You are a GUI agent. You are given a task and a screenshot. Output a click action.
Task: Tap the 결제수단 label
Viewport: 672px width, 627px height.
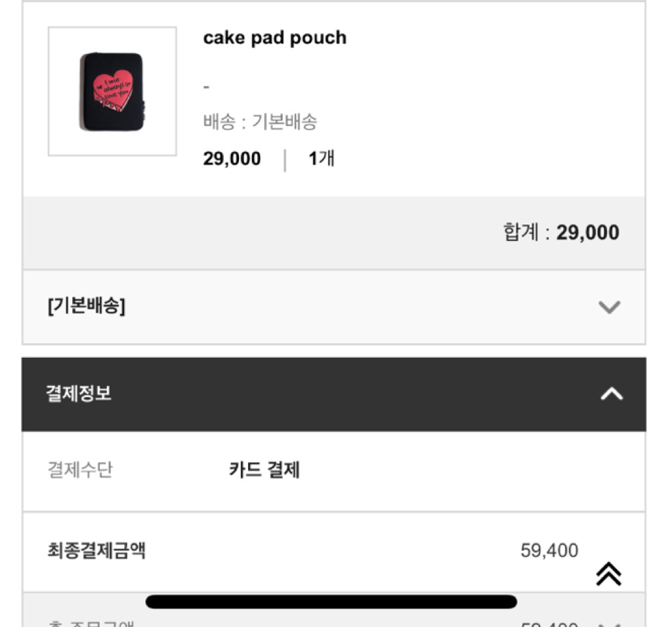[80, 470]
